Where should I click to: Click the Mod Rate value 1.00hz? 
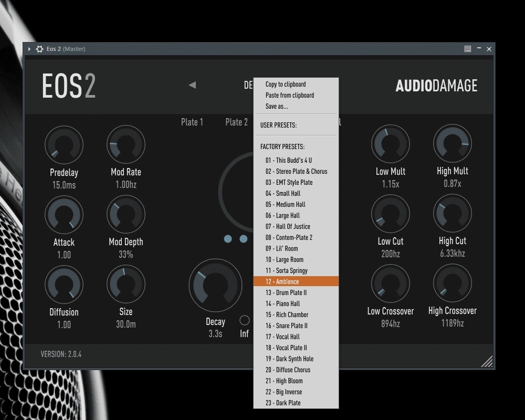126,185
